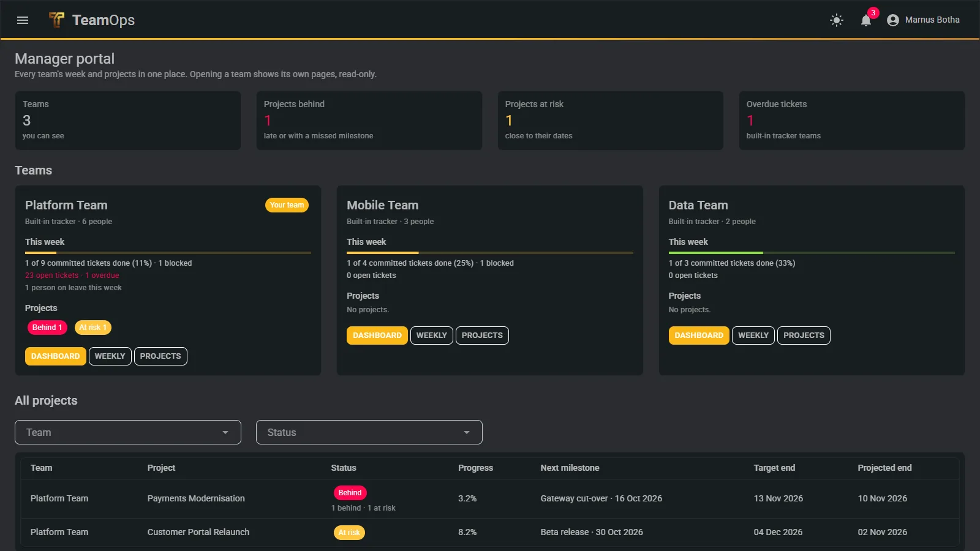Open Platform Team Projects page
The image size is (980, 551).
click(160, 356)
